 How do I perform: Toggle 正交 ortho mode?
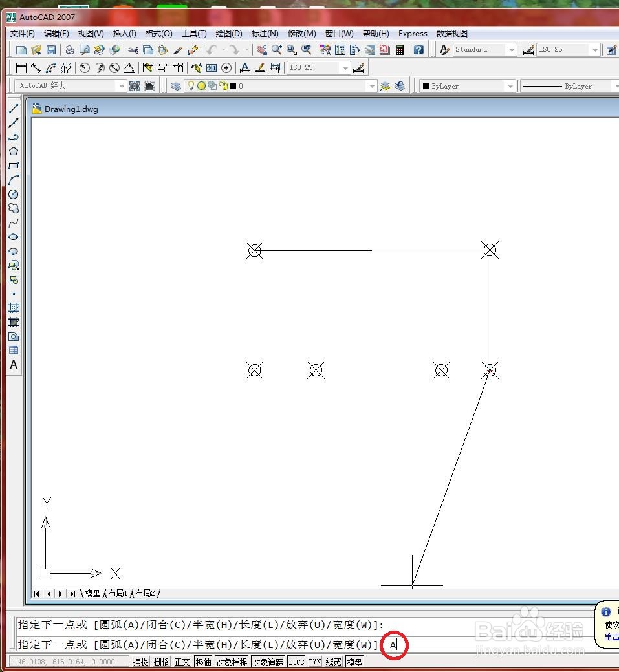tap(182, 662)
